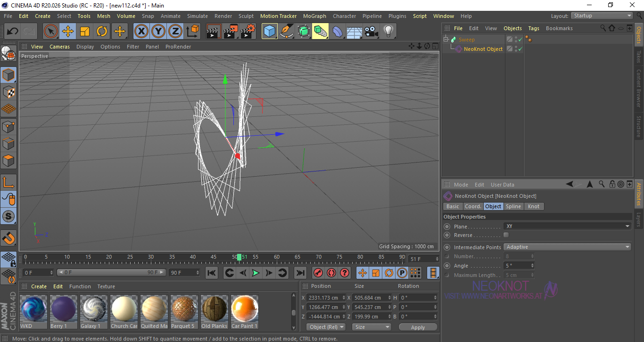The width and height of the screenshot is (644, 342).
Task: Open the Subdivision Surface generators icon
Action: point(304,32)
